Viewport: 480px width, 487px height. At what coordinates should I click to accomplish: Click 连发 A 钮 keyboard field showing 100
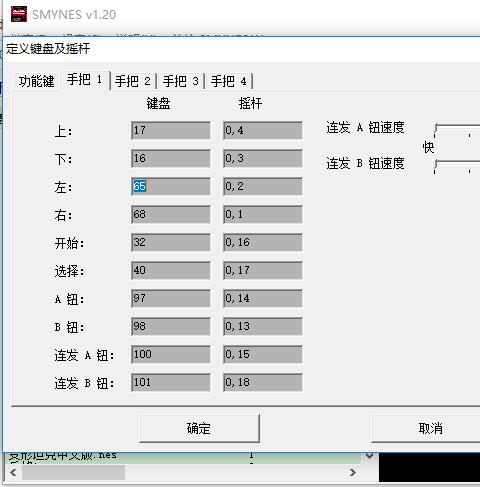(x=171, y=354)
